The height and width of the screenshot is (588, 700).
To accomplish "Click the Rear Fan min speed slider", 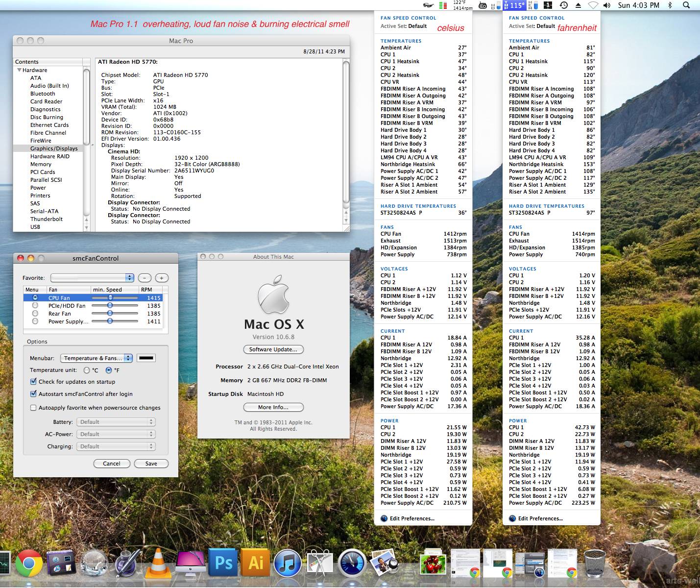I will (x=115, y=314).
